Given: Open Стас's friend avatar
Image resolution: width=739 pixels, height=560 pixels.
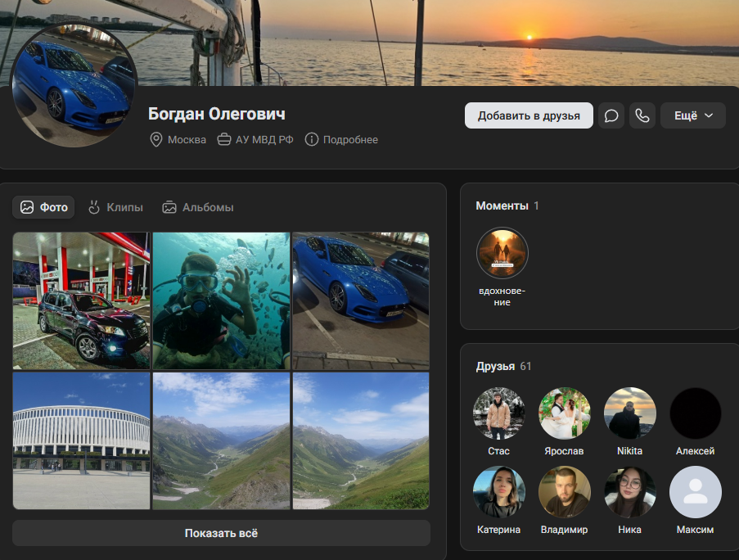Looking at the screenshot, I should (x=498, y=413).
